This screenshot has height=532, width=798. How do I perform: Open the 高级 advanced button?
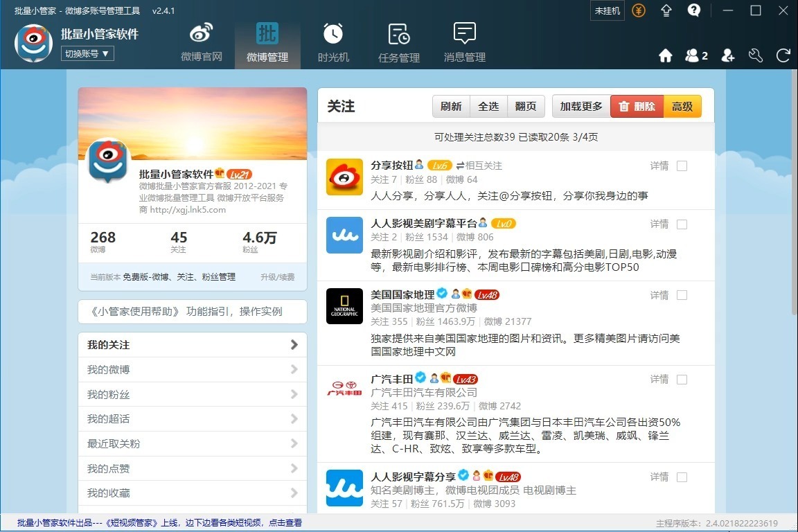coord(682,107)
